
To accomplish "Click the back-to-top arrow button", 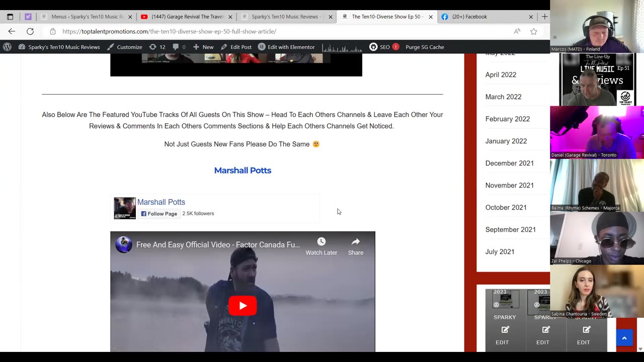I will (x=624, y=338).
